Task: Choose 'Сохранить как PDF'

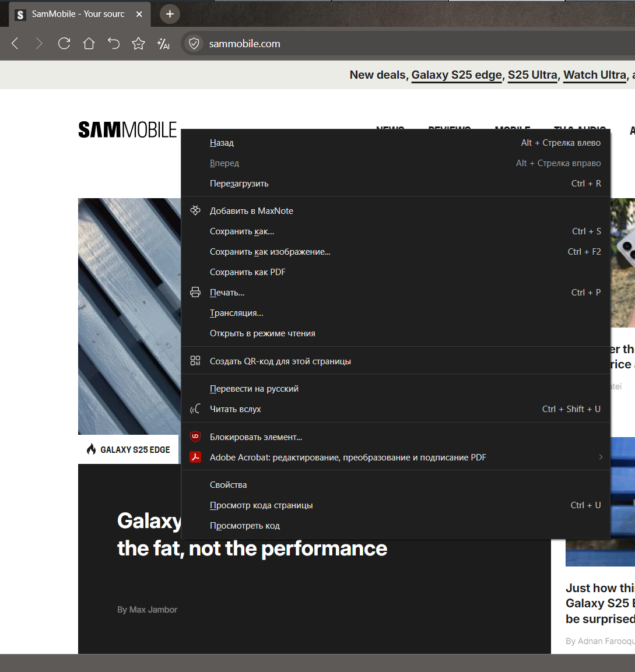Action: 395,272
